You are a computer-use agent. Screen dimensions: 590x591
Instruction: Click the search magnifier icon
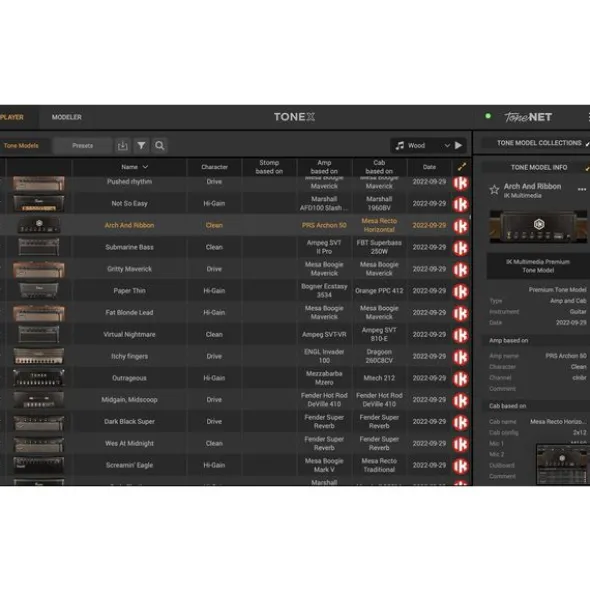[160, 145]
